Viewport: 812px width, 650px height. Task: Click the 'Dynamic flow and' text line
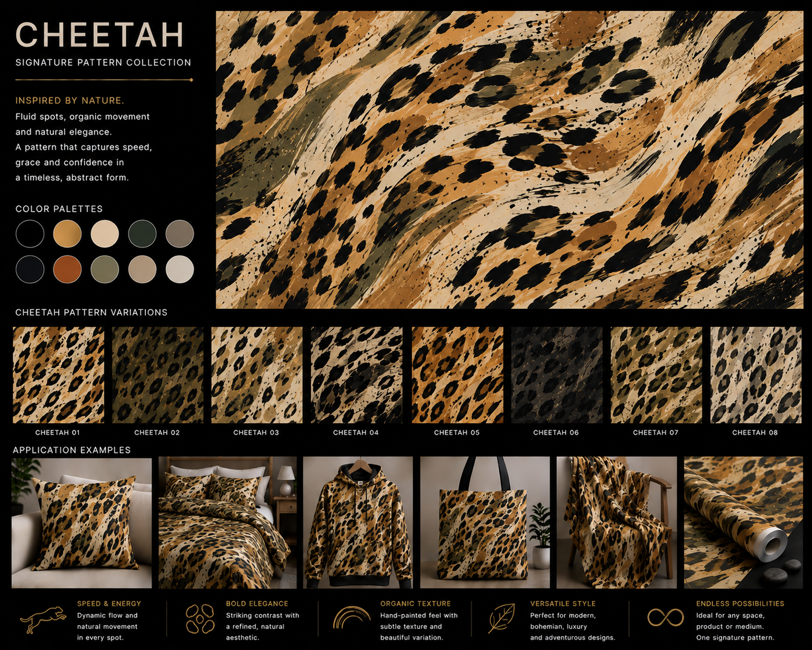pyautogui.click(x=108, y=616)
